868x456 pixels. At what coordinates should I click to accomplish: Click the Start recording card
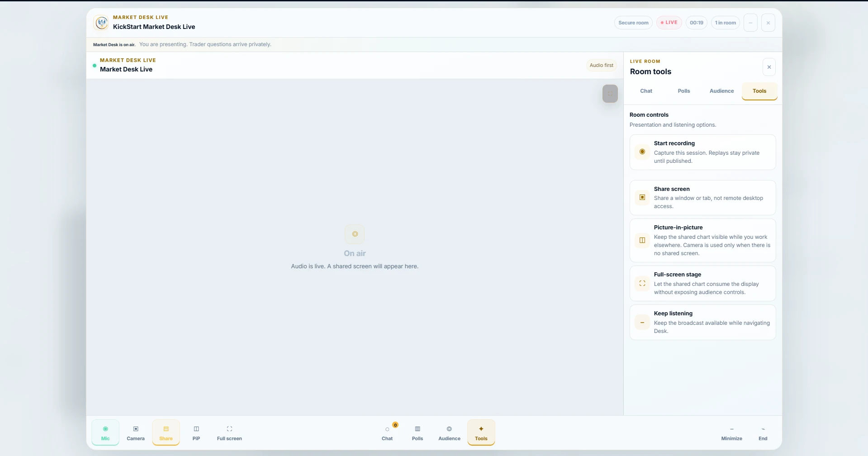point(703,152)
